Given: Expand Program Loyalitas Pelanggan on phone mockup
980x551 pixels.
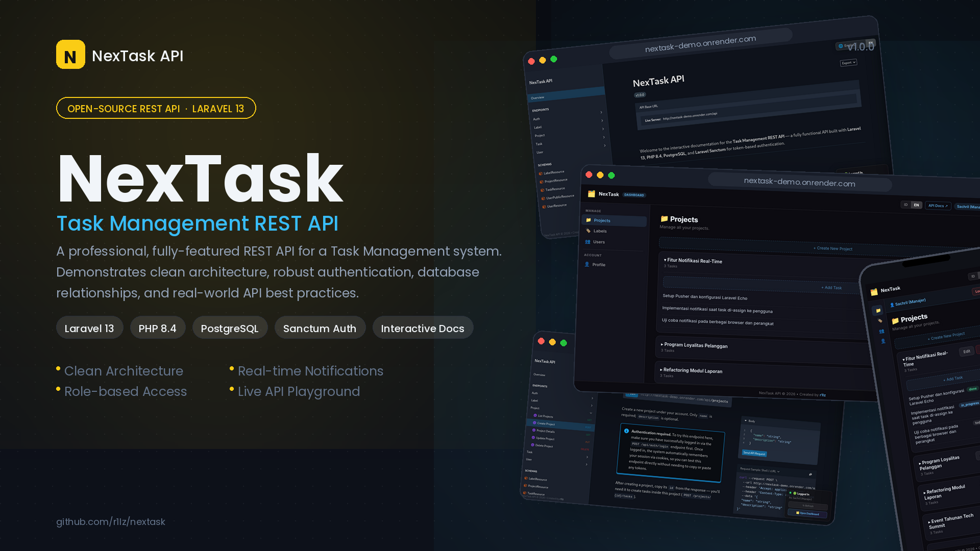Looking at the screenshot, I should (939, 463).
